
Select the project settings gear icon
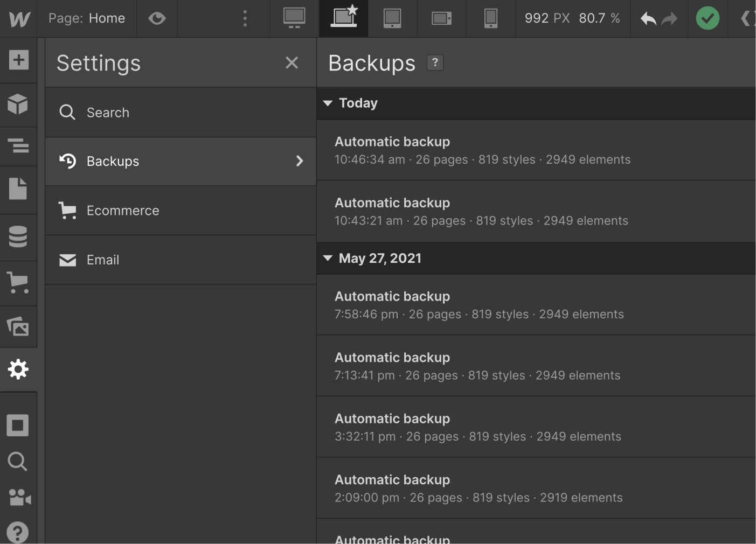click(19, 369)
